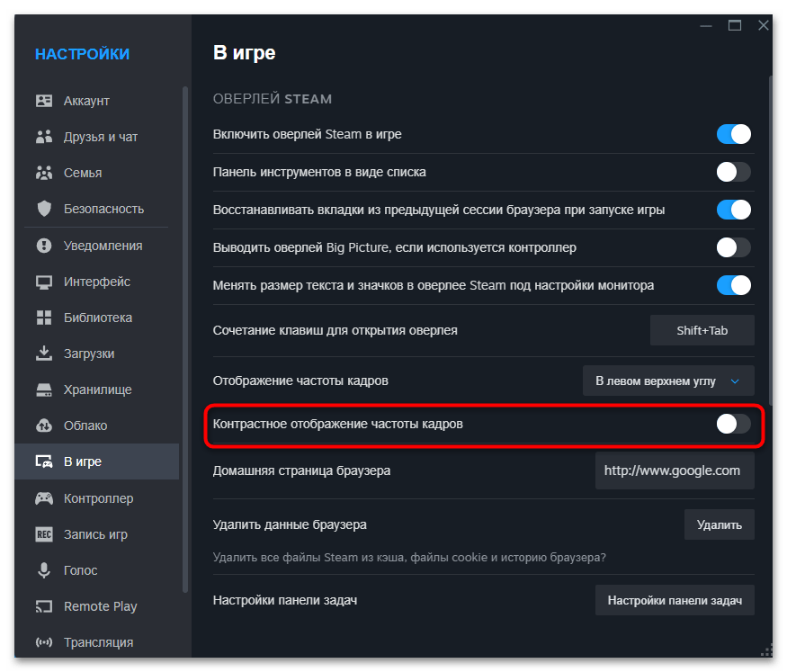Open Друзья и чат via its sidebar icon
Image resolution: width=787 pixels, height=672 pixels.
pyautogui.click(x=44, y=137)
